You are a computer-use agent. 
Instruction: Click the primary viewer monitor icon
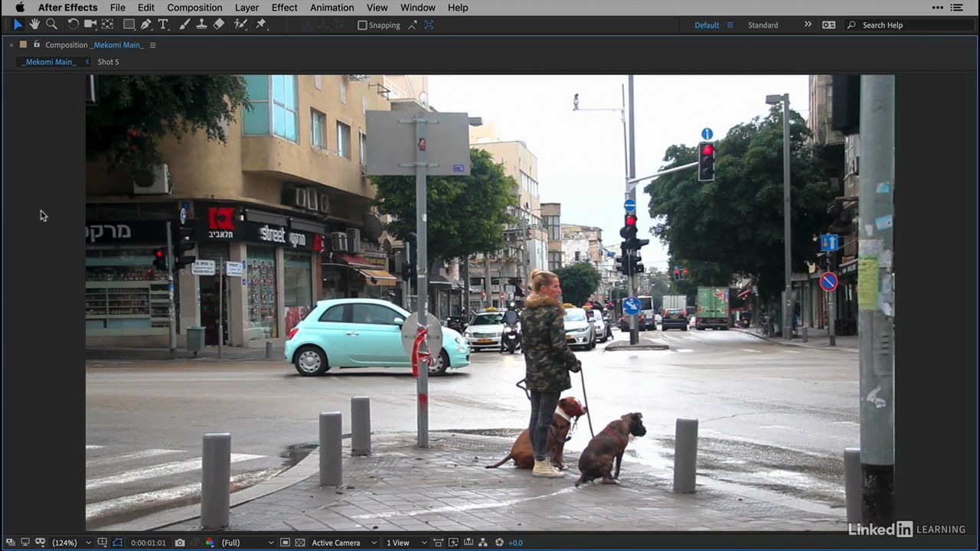coord(25,543)
